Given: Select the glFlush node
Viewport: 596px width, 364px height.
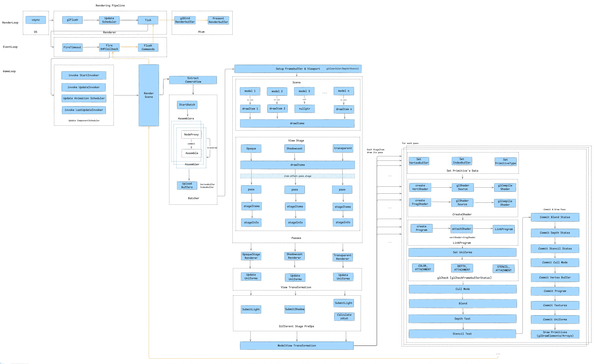Looking at the screenshot, I should point(72,20).
